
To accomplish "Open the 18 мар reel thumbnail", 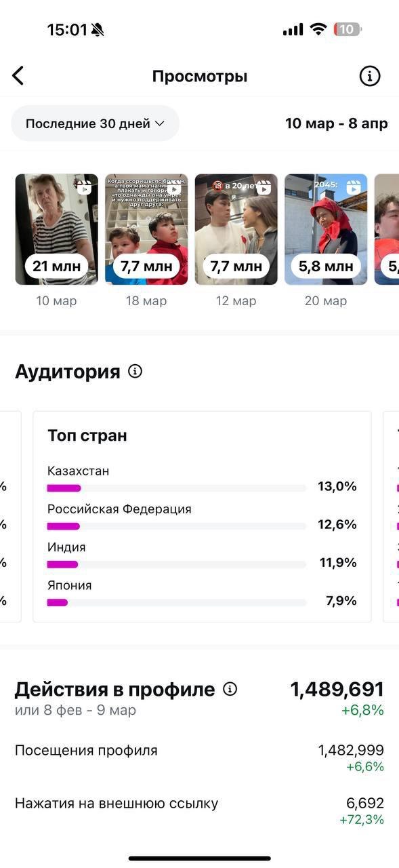I will click(x=146, y=229).
